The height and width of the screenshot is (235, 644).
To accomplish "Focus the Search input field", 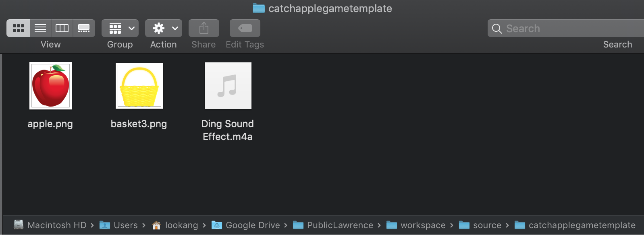I will point(566,28).
